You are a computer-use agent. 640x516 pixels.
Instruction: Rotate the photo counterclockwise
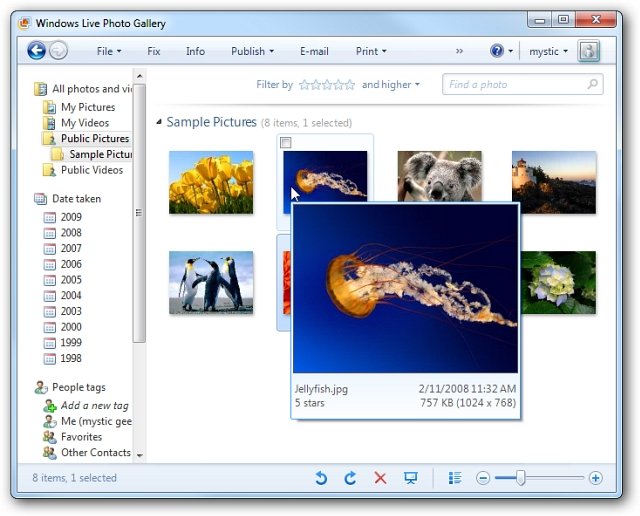coord(321,478)
